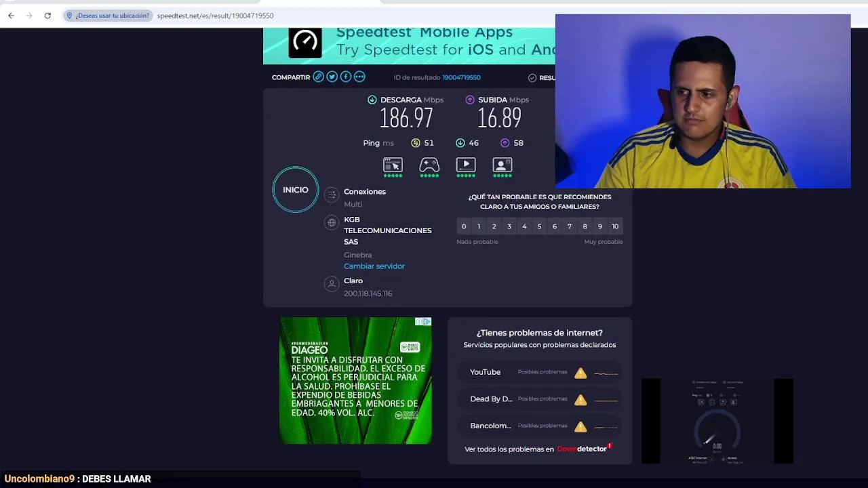Click the warning icon beside Dead By D...
This screenshot has width=868, height=488.
pyautogui.click(x=580, y=400)
